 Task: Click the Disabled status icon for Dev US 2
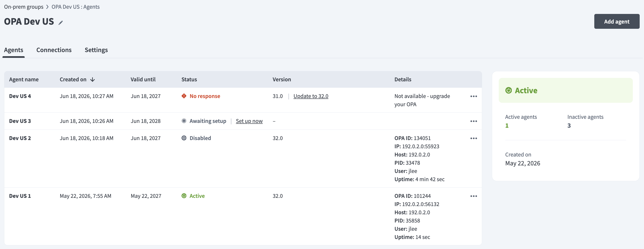pos(184,138)
